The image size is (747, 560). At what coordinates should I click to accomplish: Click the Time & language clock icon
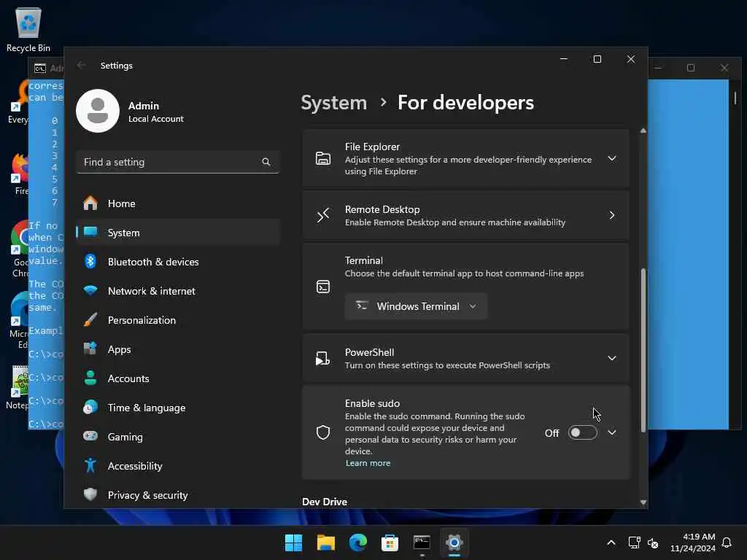90,407
